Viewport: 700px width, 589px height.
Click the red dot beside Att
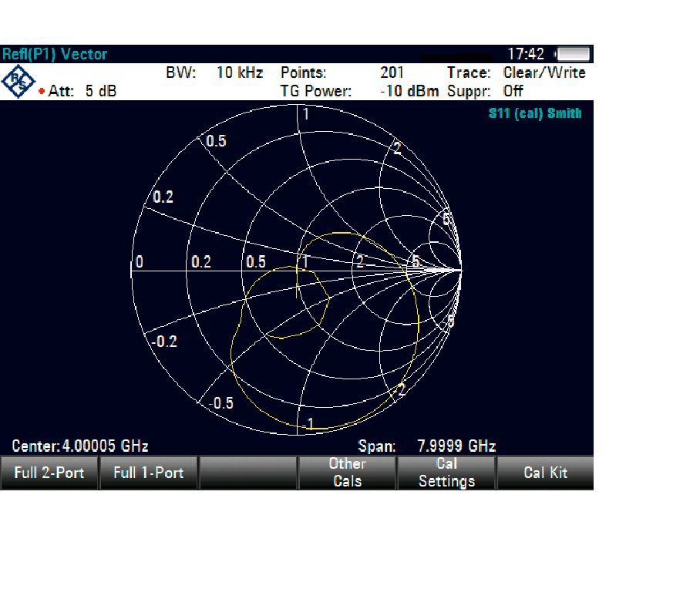coord(42,92)
